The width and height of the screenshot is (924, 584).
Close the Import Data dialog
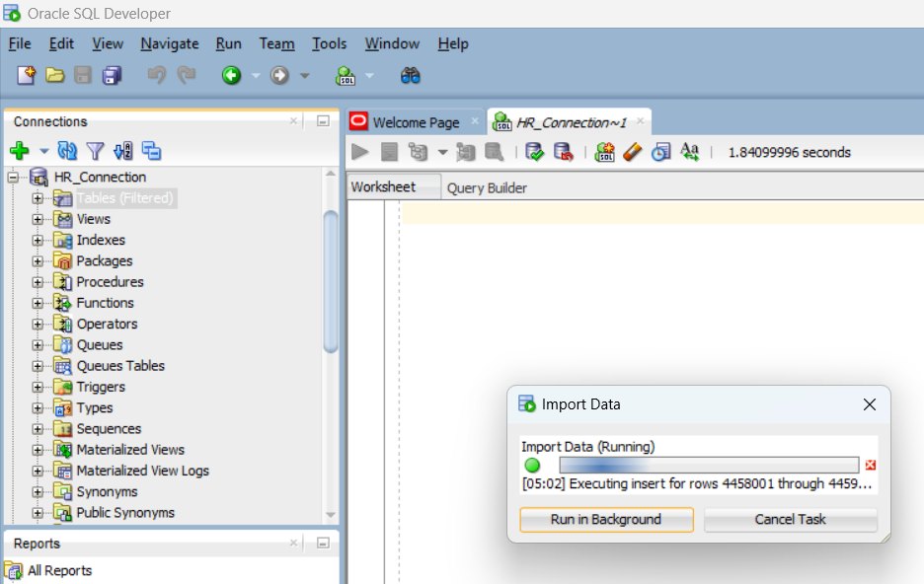point(869,404)
